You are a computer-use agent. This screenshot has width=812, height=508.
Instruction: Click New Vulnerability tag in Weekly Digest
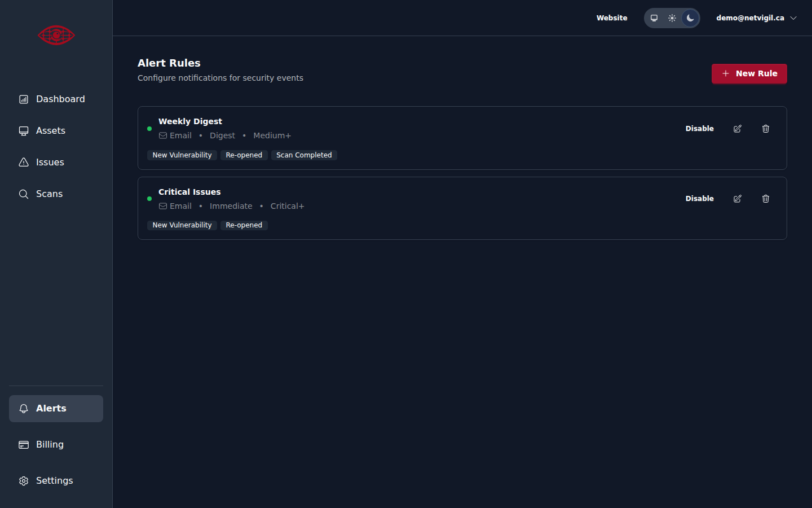(x=182, y=155)
